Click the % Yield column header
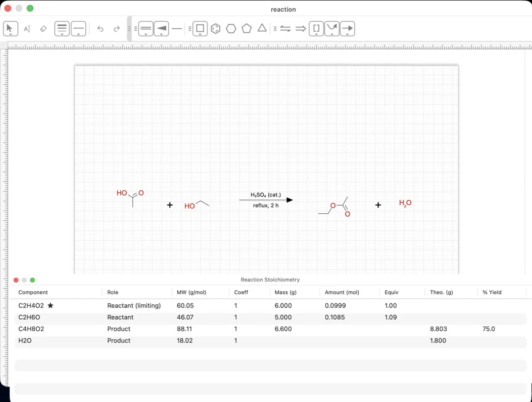532x402 pixels. pos(492,292)
